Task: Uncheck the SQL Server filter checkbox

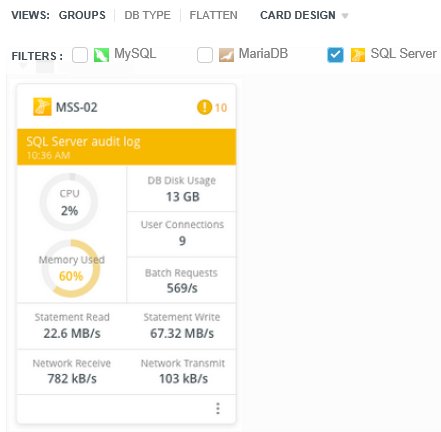Action: 335,55
